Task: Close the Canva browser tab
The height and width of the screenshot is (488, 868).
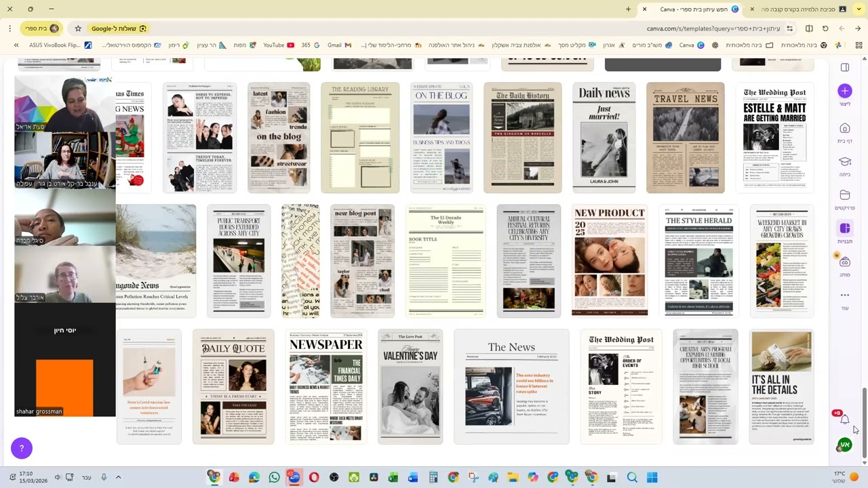Action: click(x=644, y=9)
